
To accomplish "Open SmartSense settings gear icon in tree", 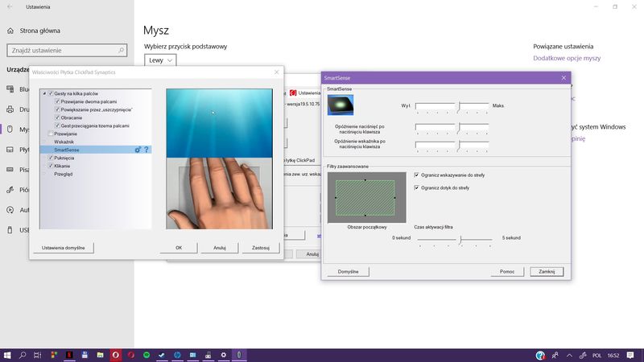I will pos(138,150).
